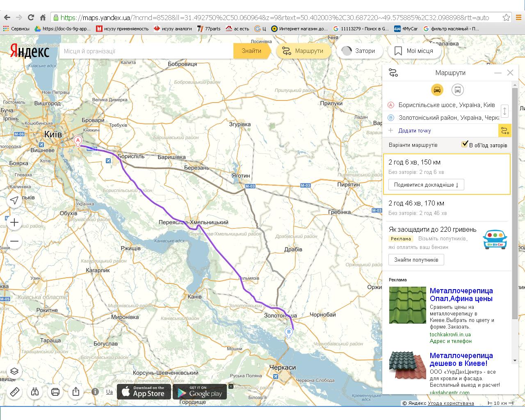Click the routes panel vertical scrollbar

point(515,203)
